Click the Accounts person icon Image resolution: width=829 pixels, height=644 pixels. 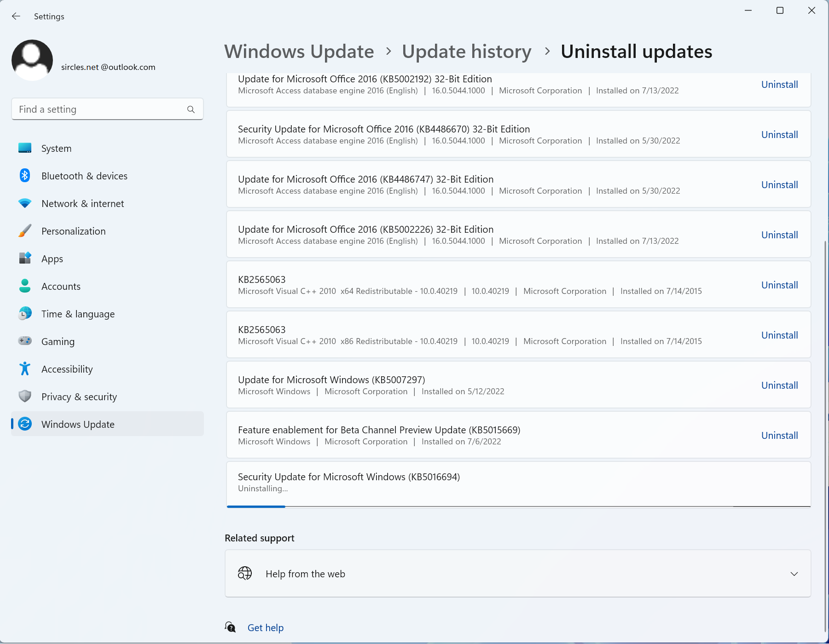[x=25, y=286]
